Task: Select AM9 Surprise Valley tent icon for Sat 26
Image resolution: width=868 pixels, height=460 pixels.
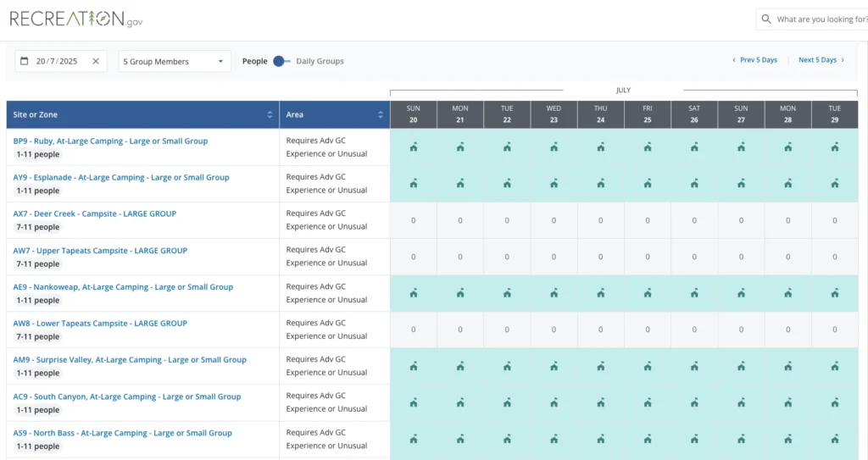Action: (x=694, y=367)
